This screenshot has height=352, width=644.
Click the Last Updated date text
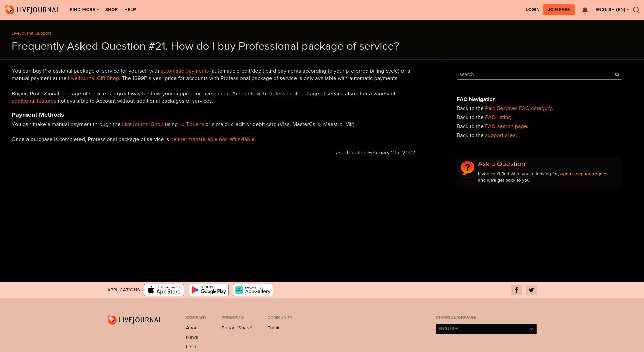(x=374, y=153)
